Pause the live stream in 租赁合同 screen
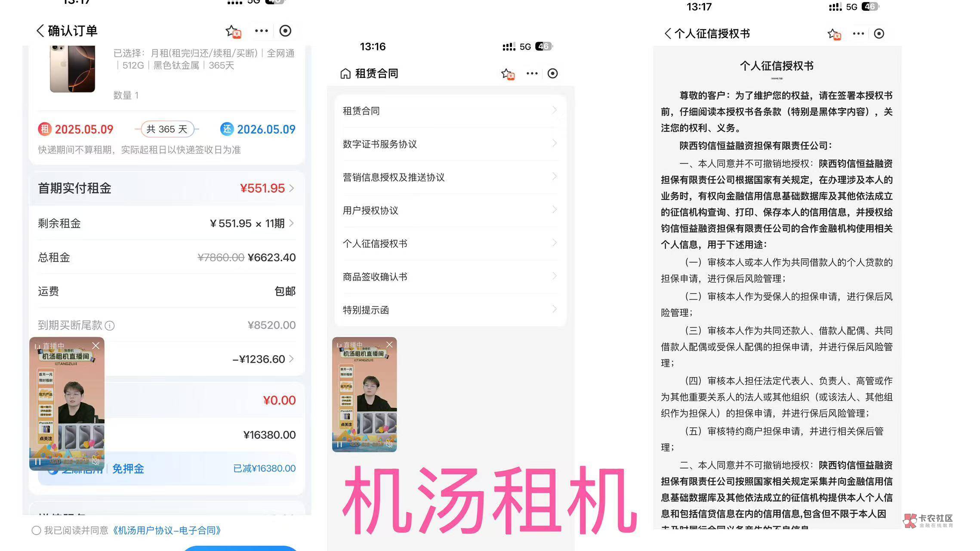Viewport: 980px width, 551px height. tap(339, 444)
